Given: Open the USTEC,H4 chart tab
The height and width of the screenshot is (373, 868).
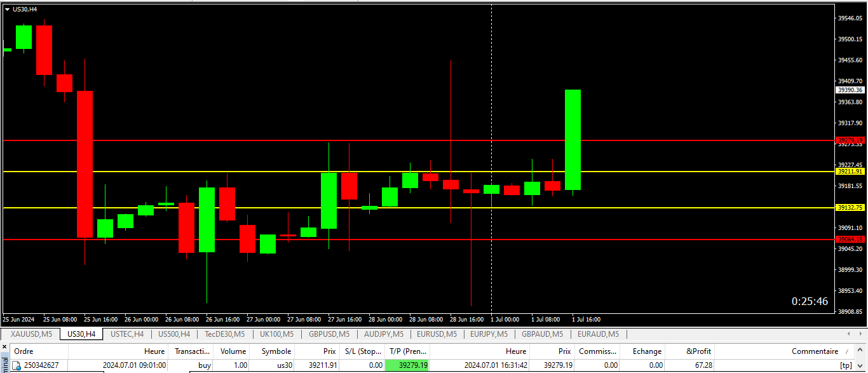Looking at the screenshot, I should pyautogui.click(x=127, y=334).
